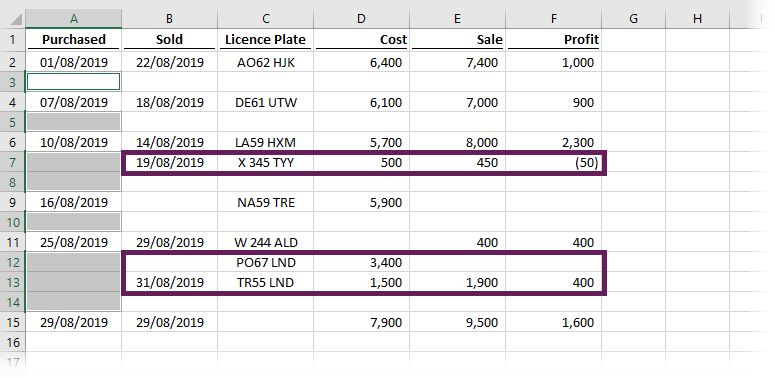Select row 7 header
The image size is (775, 378).
tap(12, 163)
